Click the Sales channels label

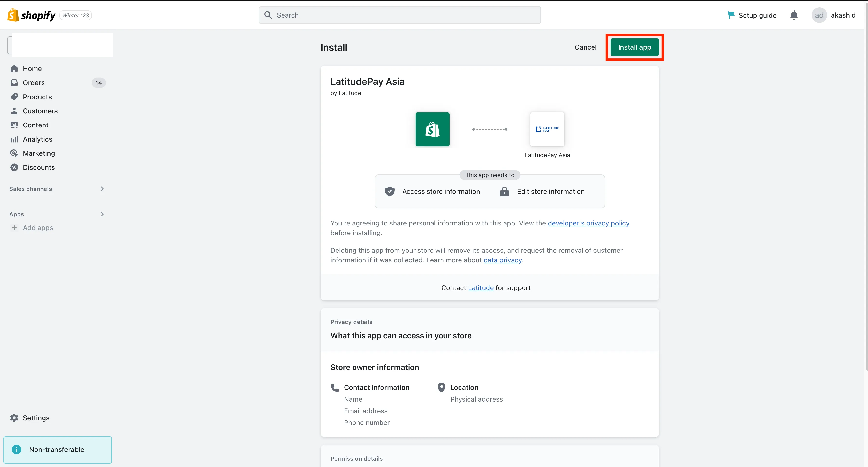tap(30, 189)
